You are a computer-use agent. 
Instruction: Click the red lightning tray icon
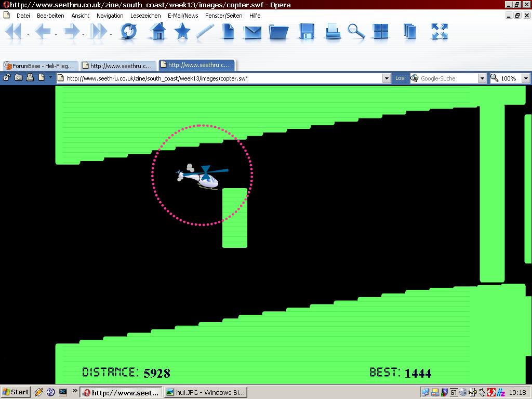tap(491, 393)
